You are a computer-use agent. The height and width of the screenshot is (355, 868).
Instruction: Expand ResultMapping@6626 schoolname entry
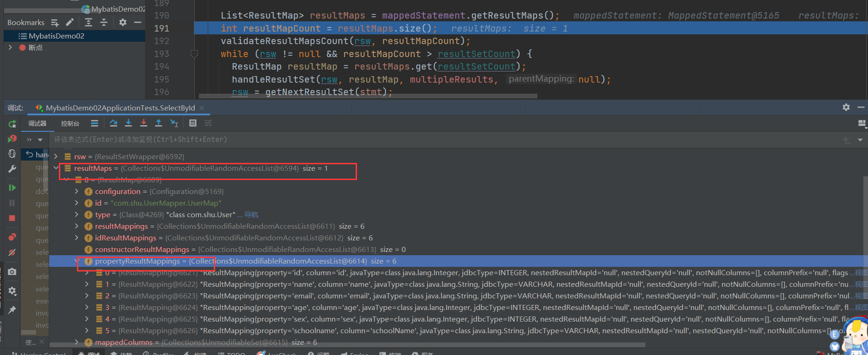[x=87, y=330]
